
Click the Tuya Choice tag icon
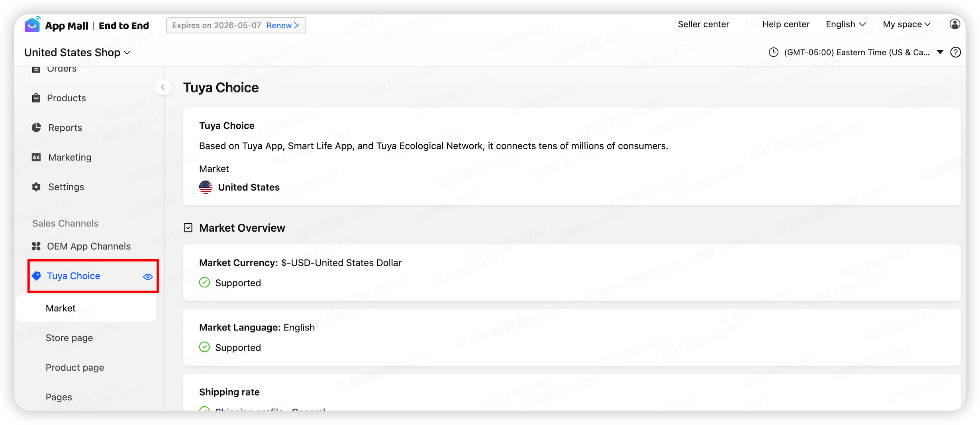point(36,276)
